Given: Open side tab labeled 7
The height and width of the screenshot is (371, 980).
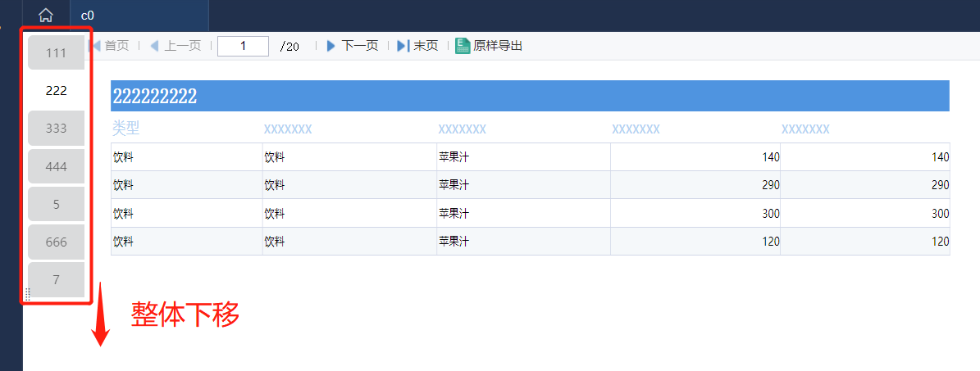Looking at the screenshot, I should pos(57,280).
